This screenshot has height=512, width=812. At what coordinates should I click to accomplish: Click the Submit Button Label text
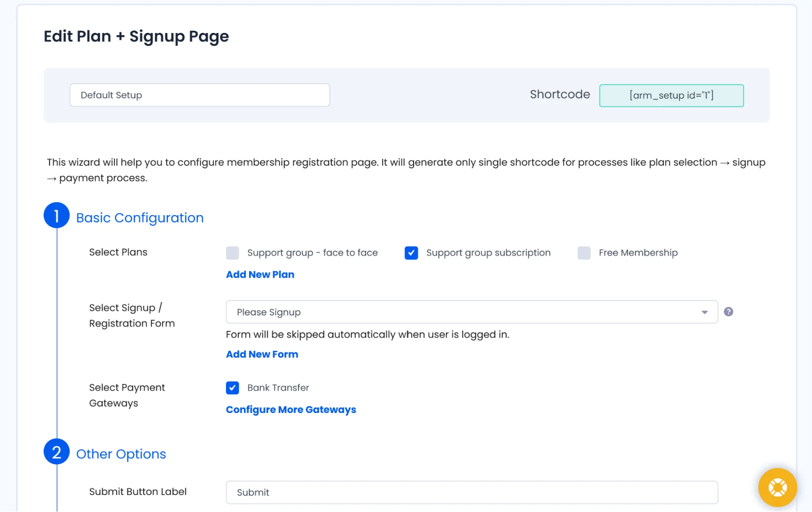point(138,492)
